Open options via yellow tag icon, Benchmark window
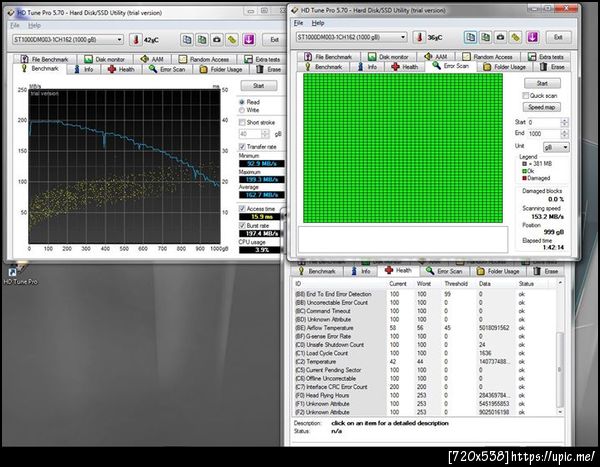This screenshot has height=467, width=600. [232, 39]
